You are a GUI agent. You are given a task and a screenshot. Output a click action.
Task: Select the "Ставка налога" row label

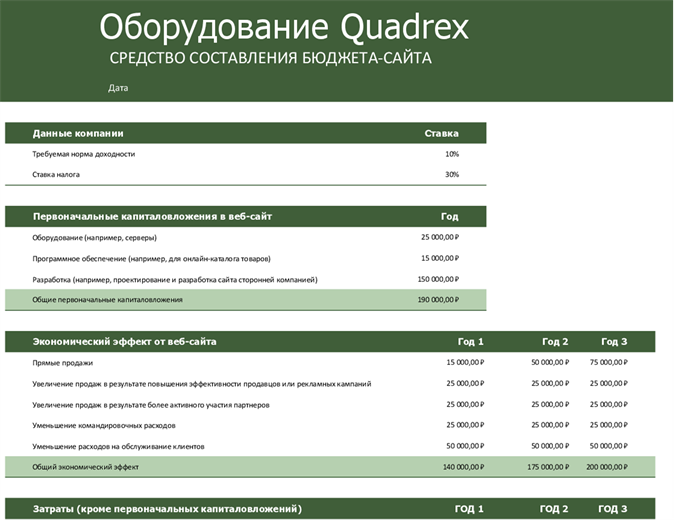(x=56, y=175)
